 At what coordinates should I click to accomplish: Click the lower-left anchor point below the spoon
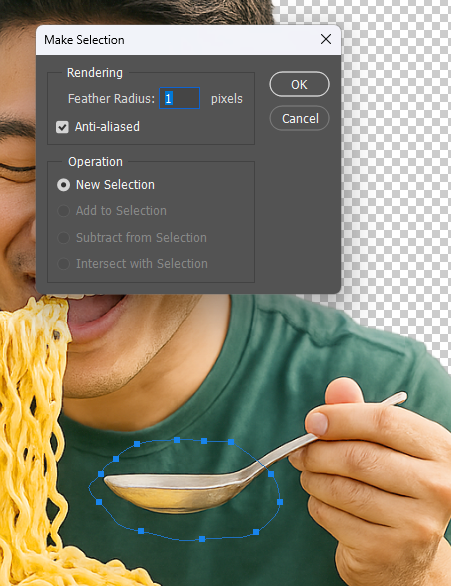tap(141, 531)
